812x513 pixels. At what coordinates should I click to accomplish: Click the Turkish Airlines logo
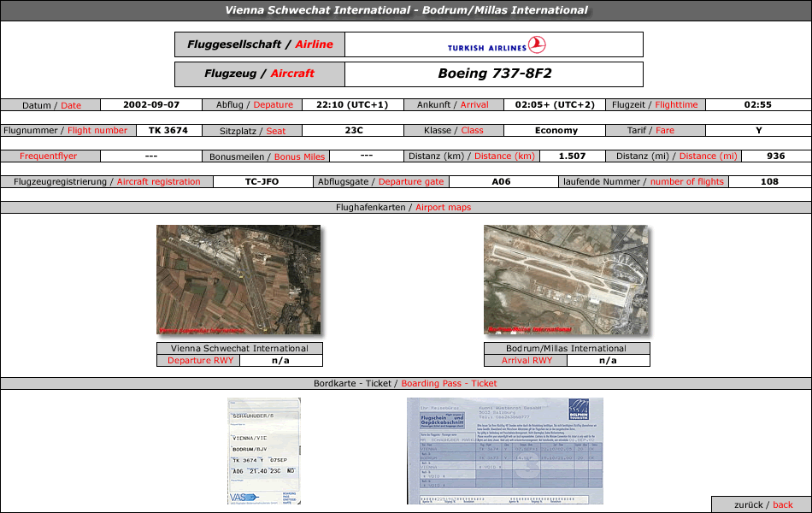[x=496, y=45]
